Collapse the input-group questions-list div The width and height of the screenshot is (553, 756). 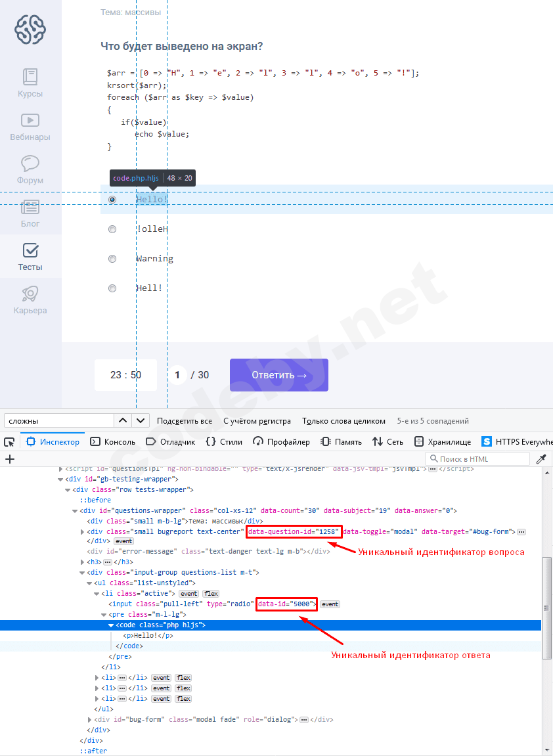pyautogui.click(x=83, y=573)
